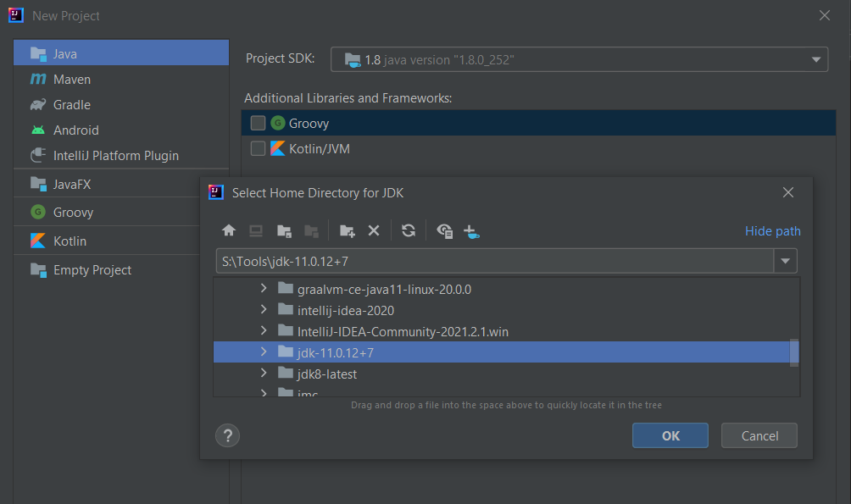
Task: Choose Groovy project type in sidebar
Action: [107, 212]
